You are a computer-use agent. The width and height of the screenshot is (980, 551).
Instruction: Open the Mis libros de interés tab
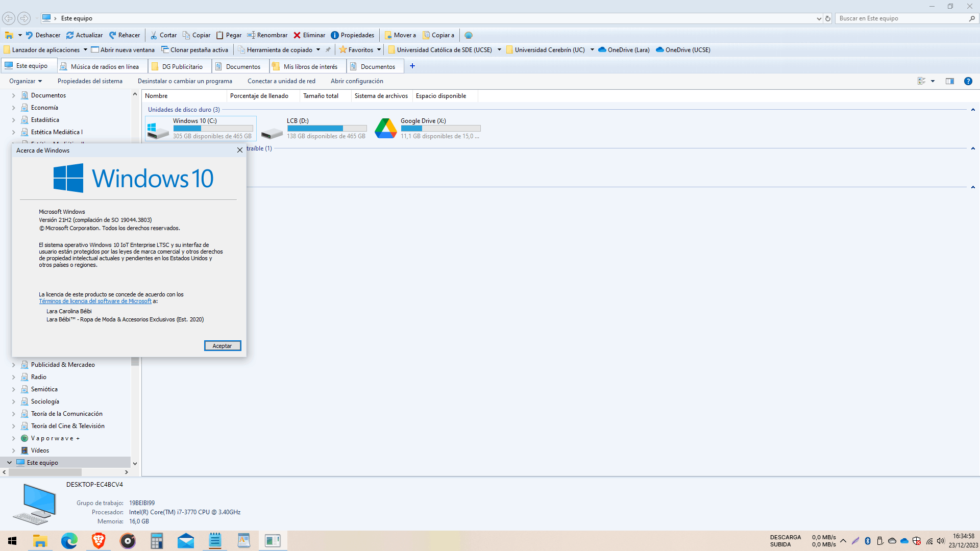(310, 67)
